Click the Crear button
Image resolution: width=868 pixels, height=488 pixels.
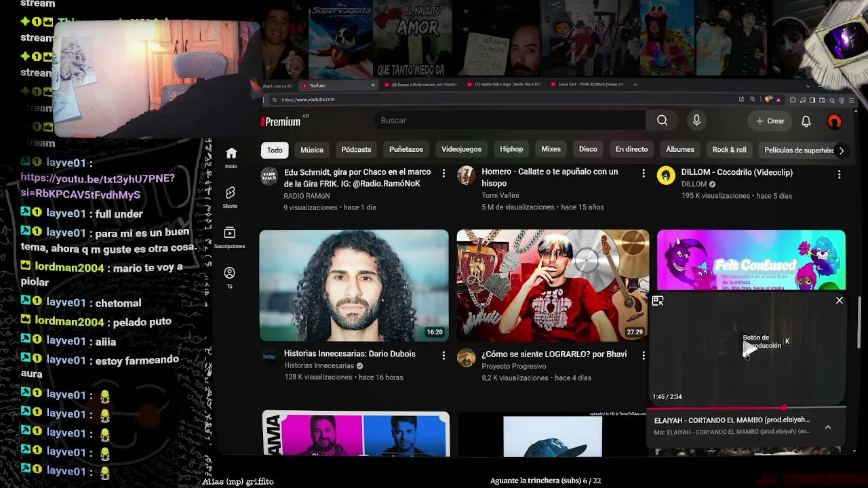click(770, 121)
